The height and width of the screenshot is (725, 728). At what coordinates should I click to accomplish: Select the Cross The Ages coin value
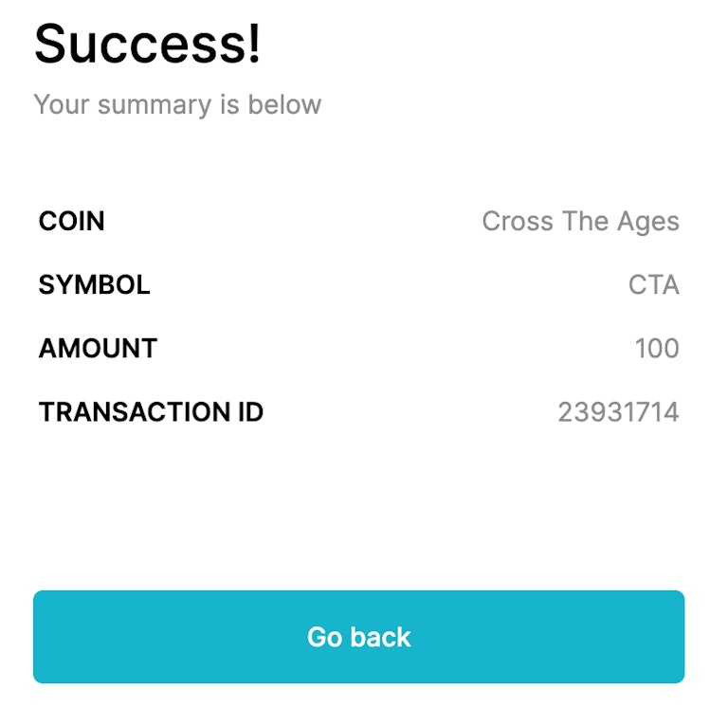click(580, 222)
